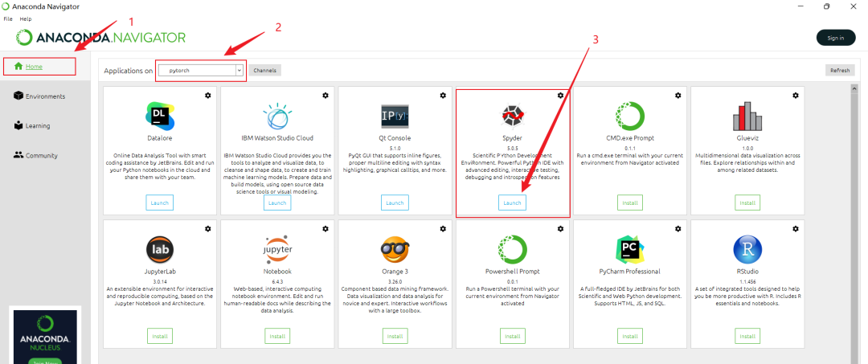Open settings gear on Orange 3 card
Screen dimensions: 868x364
click(x=443, y=228)
